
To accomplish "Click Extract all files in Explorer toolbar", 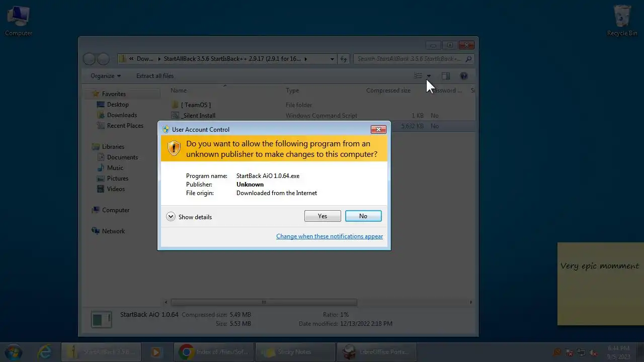I will point(155,76).
